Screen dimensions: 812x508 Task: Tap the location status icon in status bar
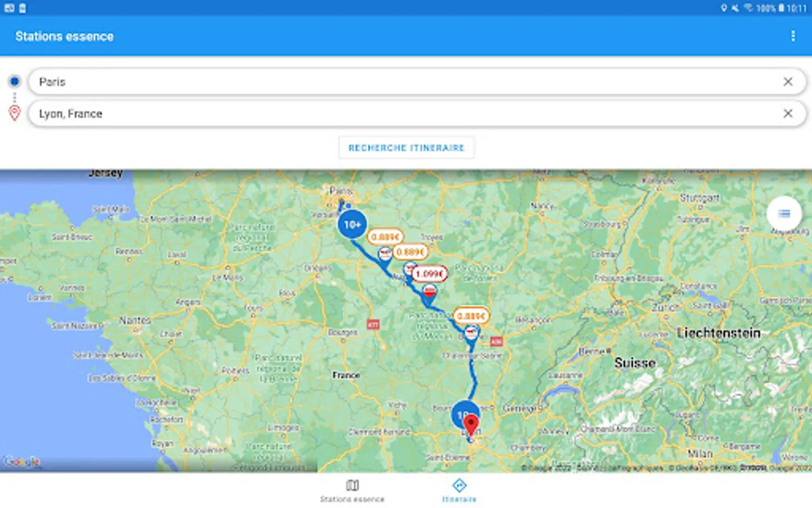(x=724, y=8)
